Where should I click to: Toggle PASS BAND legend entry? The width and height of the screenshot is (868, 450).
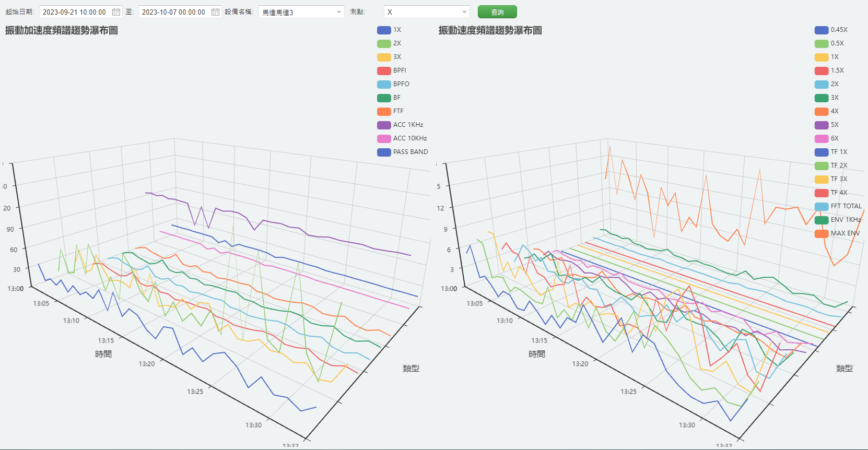[403, 152]
